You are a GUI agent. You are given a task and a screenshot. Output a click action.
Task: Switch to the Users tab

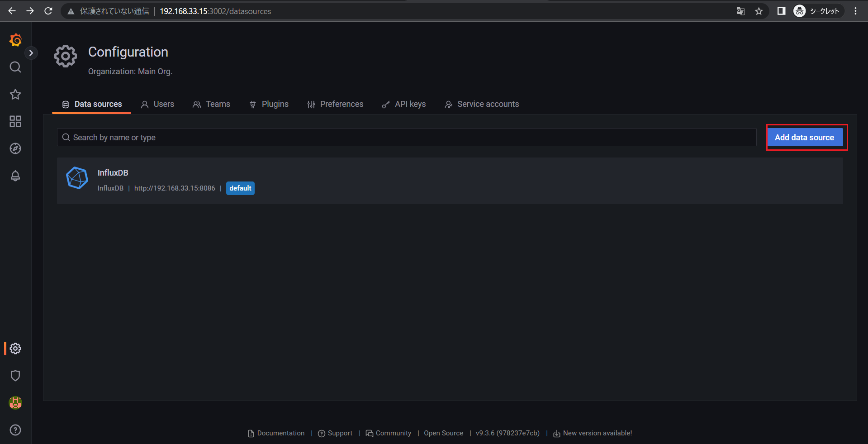point(157,104)
